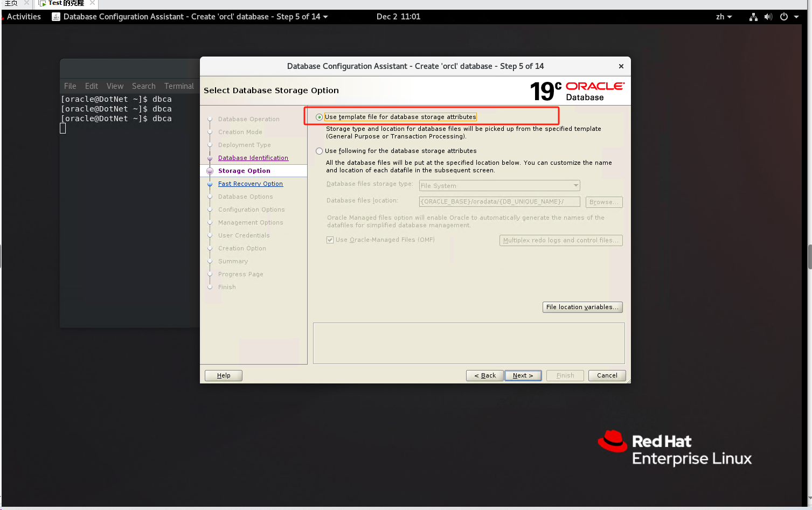Switch to the 'Test的克隆' VM tab

tap(66, 3)
